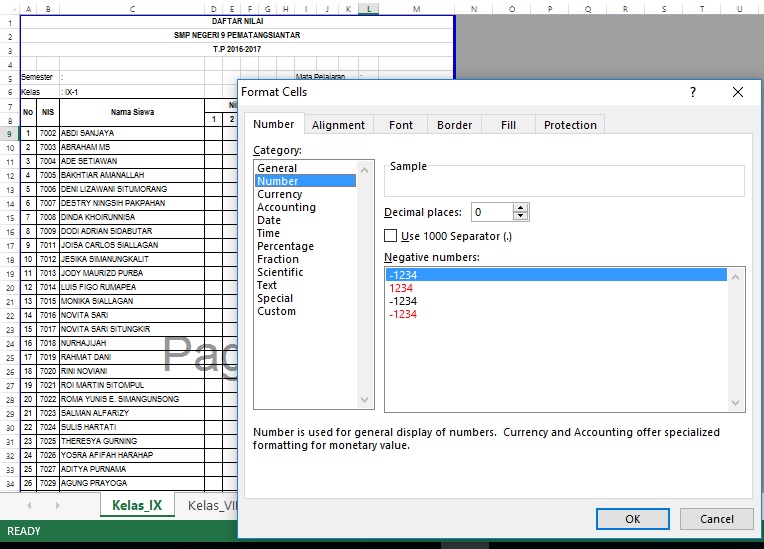Screen dimensions: 764x549
Task: Decrease decimal places with down spinner
Action: 520,216
